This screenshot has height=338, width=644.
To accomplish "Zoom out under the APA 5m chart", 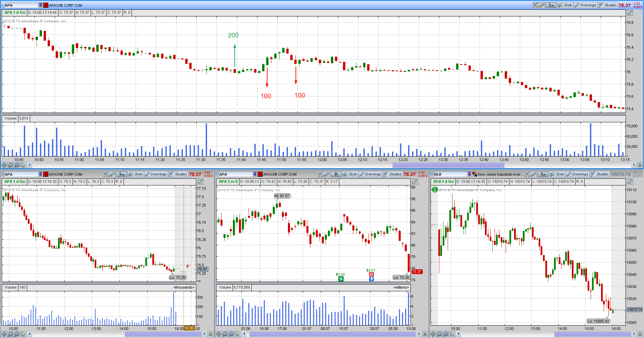I will (x=17, y=334).
